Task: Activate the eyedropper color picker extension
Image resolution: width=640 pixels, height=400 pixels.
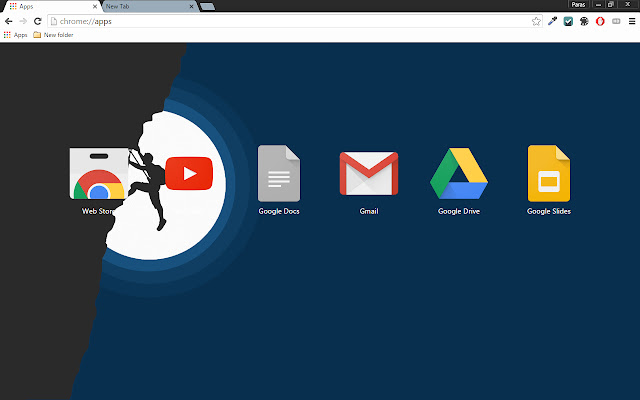Action: click(552, 21)
